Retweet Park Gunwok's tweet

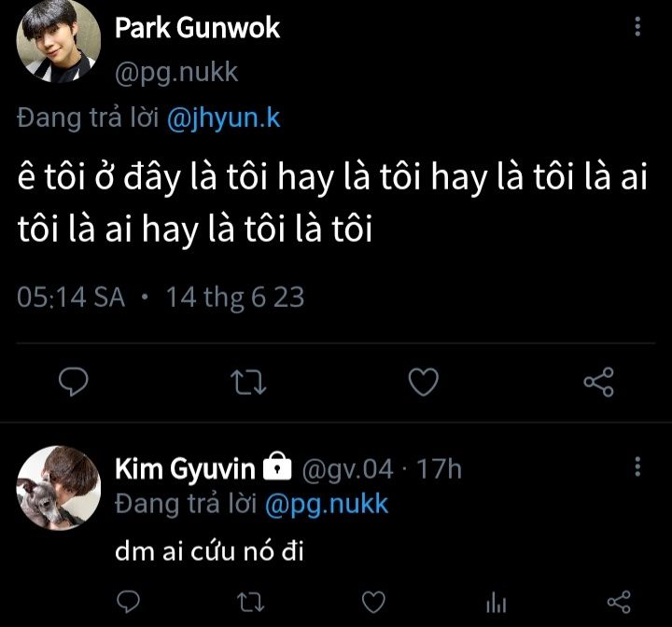point(249,381)
